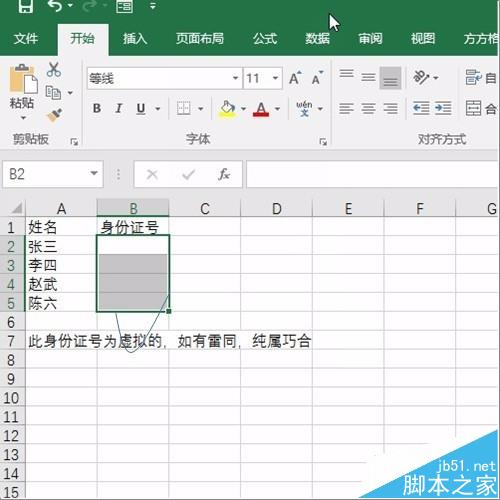The height and width of the screenshot is (500, 500).
Task: Select row 7 header
Action: (11, 341)
